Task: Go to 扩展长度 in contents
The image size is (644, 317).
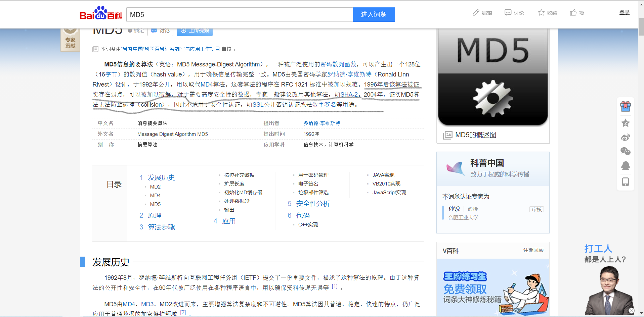Action: 234,184
